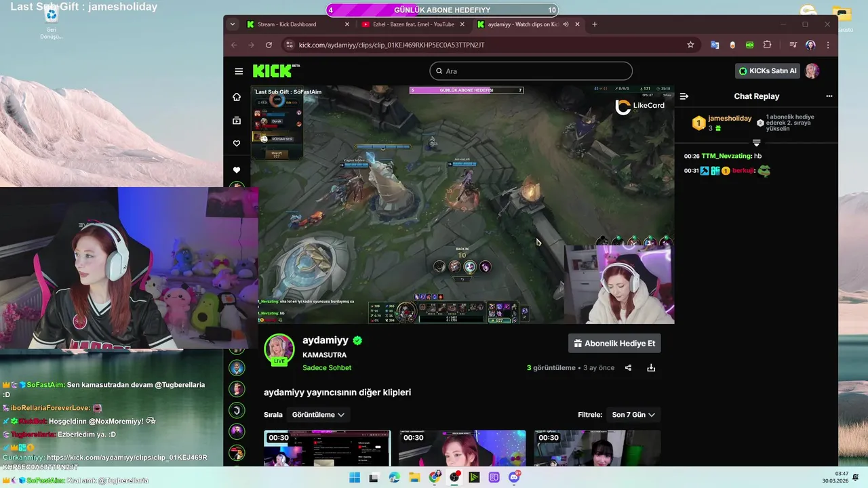
Task: Bookmark this page with the star icon
Action: (x=690, y=45)
